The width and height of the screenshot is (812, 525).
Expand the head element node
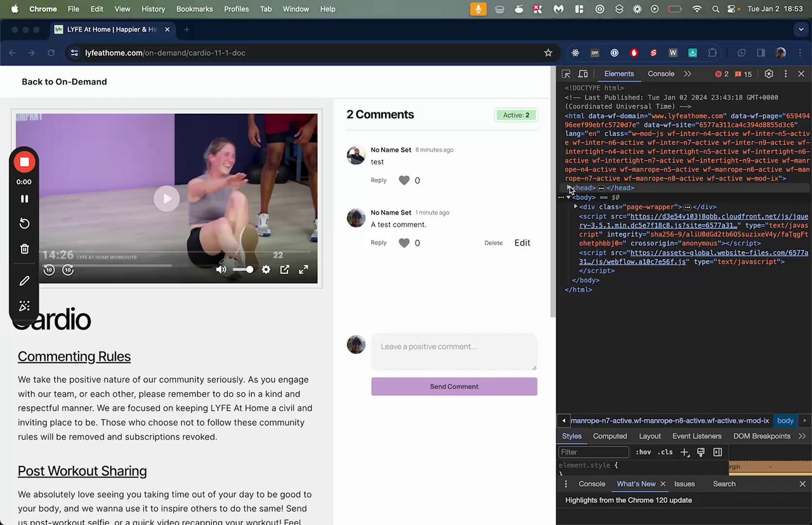click(569, 188)
